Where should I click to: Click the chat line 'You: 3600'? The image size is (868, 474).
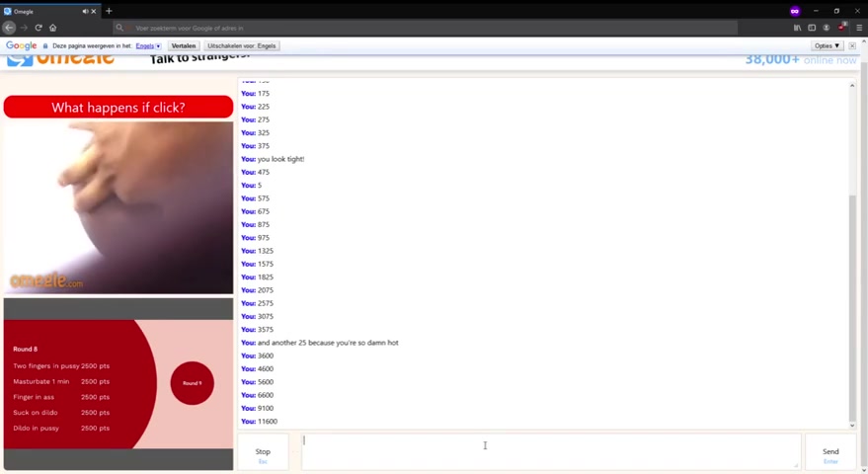coord(258,355)
